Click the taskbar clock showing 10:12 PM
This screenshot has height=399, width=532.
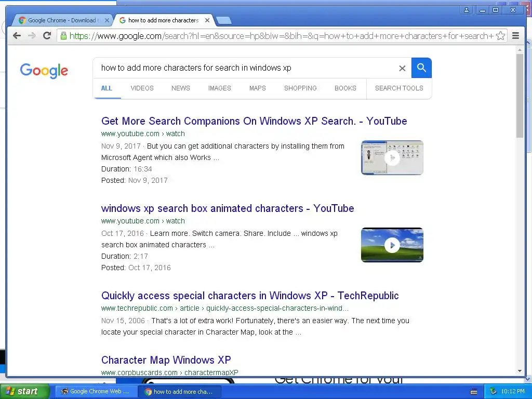point(512,391)
